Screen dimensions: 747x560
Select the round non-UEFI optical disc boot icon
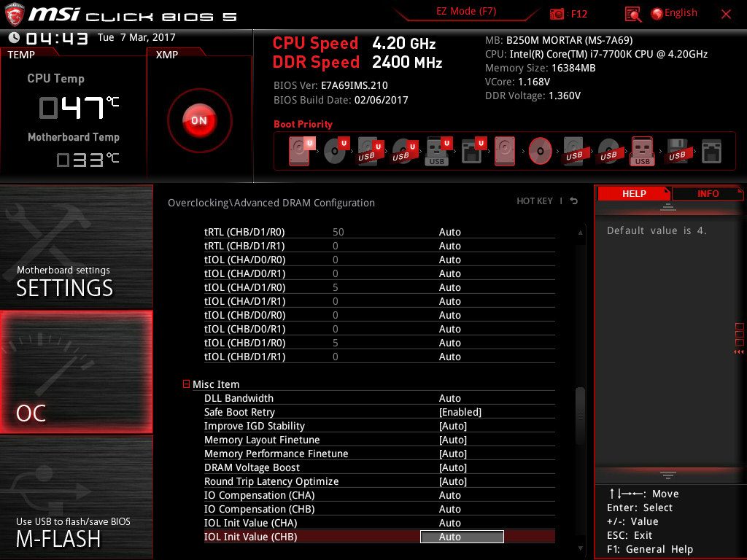541,152
